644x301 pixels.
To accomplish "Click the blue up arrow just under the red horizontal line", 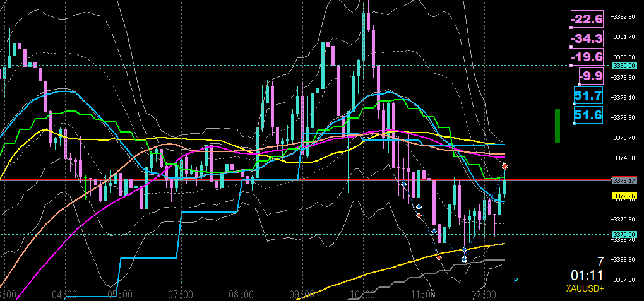I will point(403,184).
